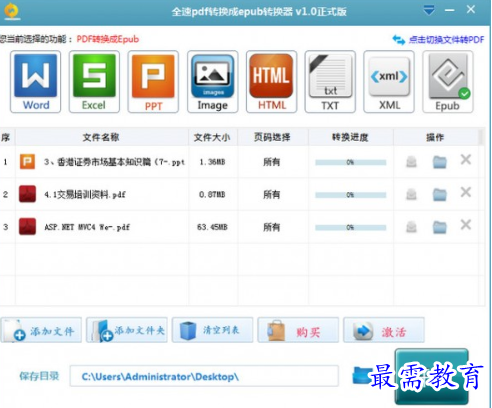Viewport: 492px width, 408px height.
Task: Remove the ASP.NET MVC4 pdf row
Action: click(x=466, y=225)
